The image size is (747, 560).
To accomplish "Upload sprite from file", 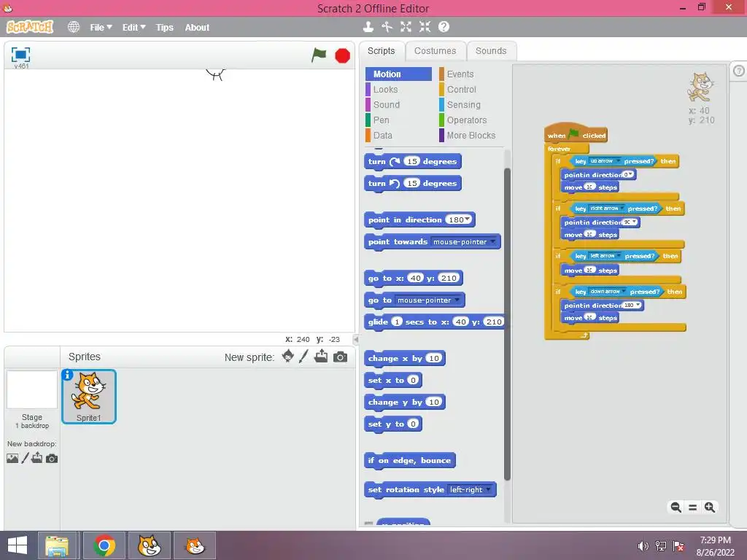I will click(321, 356).
